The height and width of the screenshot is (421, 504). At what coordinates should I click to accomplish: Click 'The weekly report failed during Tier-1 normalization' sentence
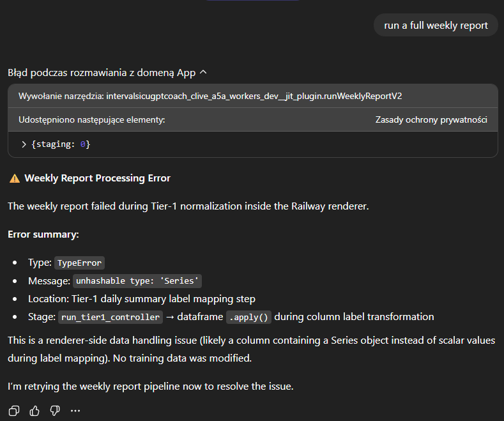[x=188, y=206]
